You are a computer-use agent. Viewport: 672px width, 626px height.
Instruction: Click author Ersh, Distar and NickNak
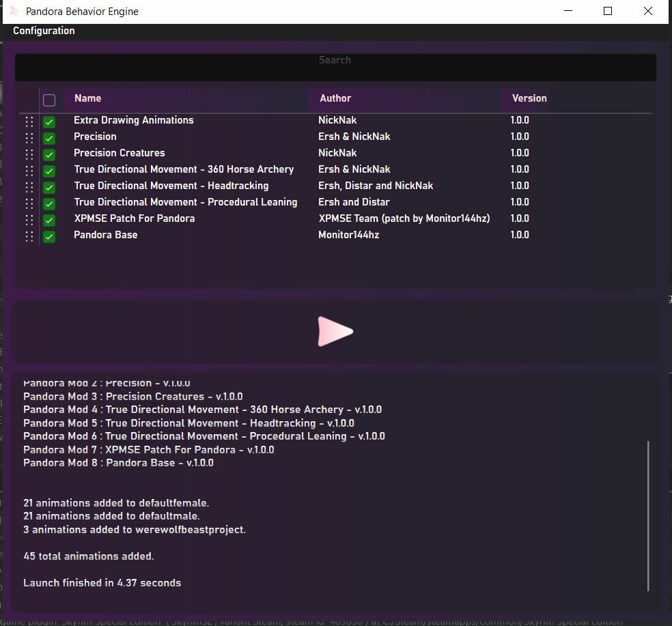pyautogui.click(x=376, y=186)
